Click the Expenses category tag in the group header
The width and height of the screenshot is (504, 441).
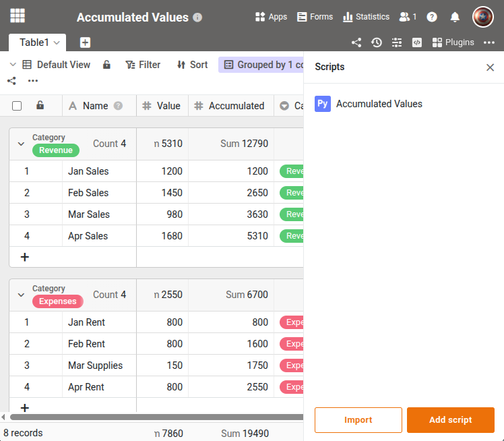tap(58, 301)
